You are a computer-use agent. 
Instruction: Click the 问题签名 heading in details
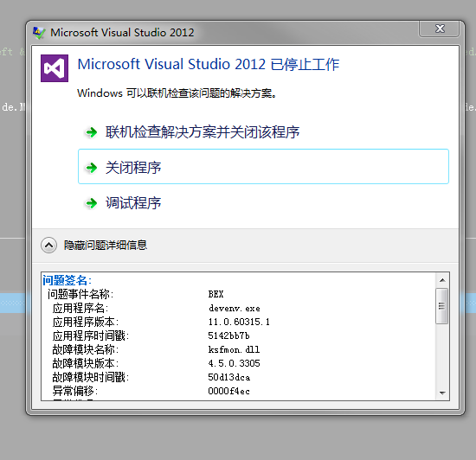tap(68, 280)
